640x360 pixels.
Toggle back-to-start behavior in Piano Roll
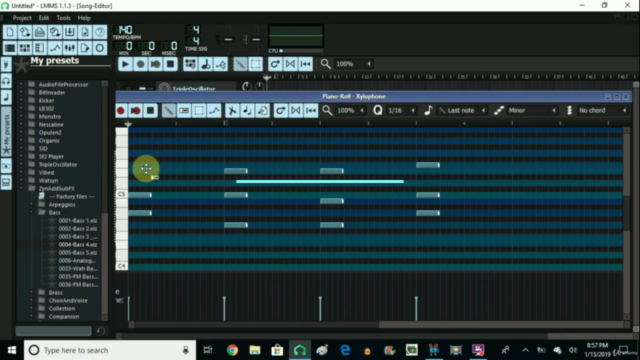coord(311,111)
